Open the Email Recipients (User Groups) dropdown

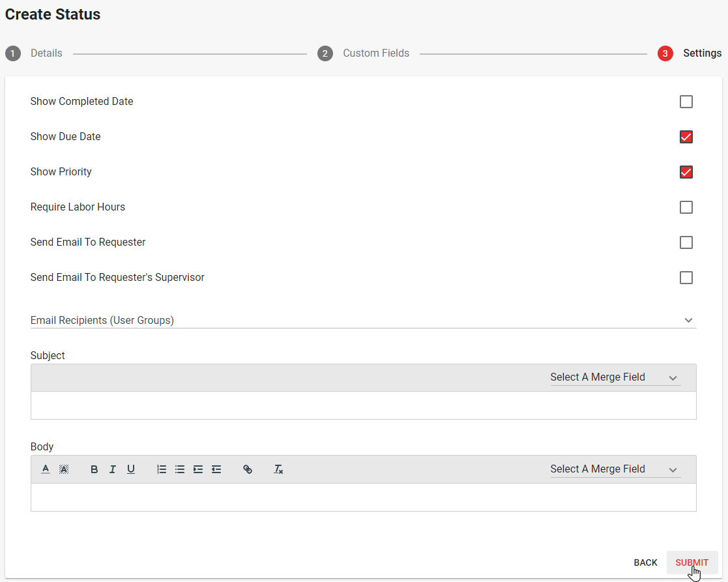(x=688, y=320)
